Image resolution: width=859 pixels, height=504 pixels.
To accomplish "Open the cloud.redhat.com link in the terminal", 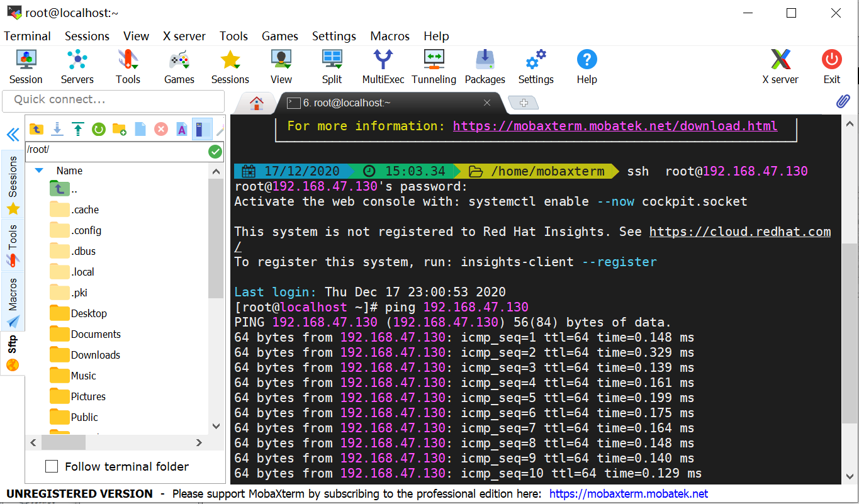I will 740,232.
